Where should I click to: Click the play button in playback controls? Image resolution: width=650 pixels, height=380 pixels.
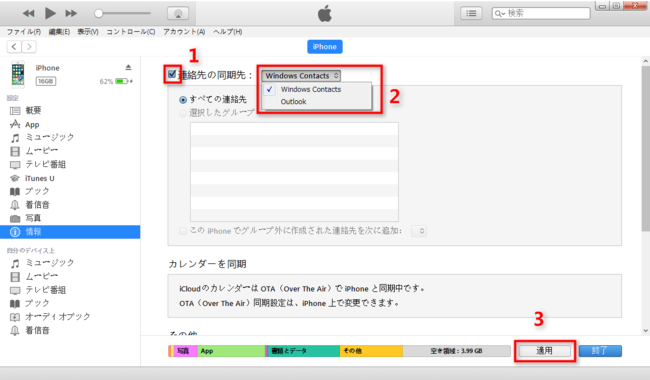coord(50,13)
